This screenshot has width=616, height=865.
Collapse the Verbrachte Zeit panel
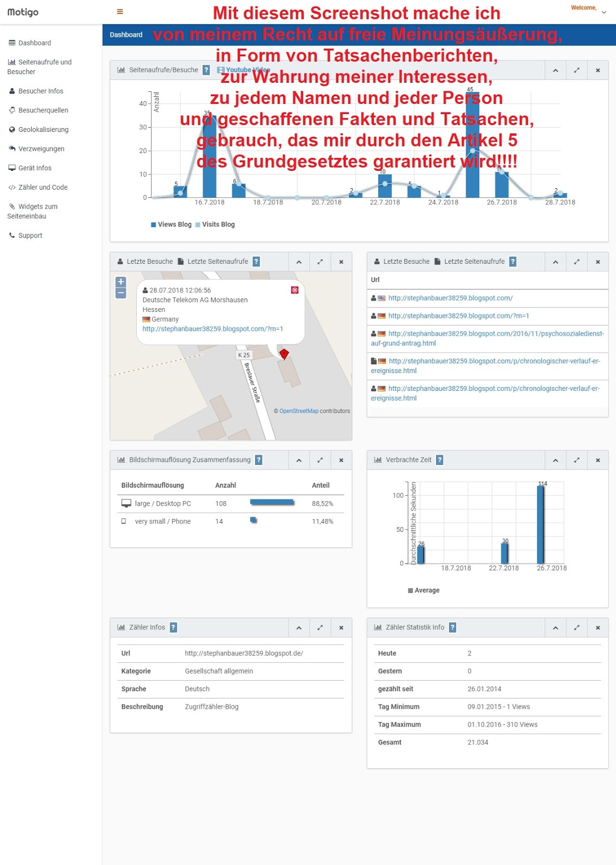[555, 460]
